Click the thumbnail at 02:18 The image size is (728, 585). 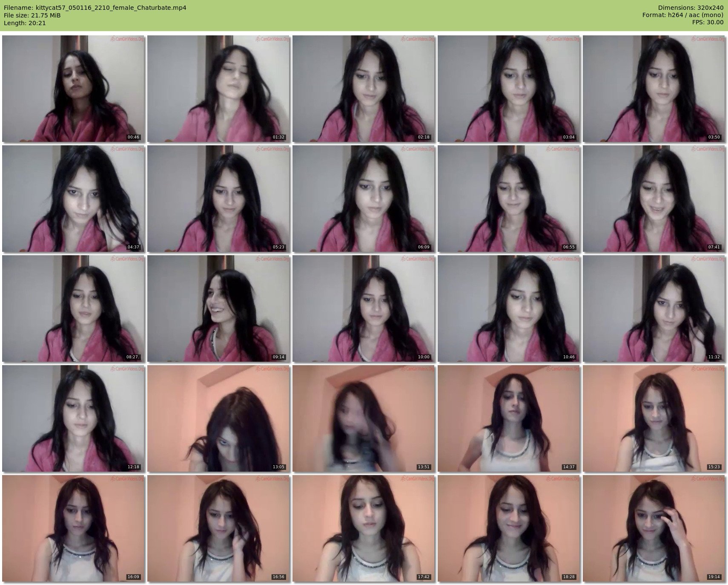(363, 89)
